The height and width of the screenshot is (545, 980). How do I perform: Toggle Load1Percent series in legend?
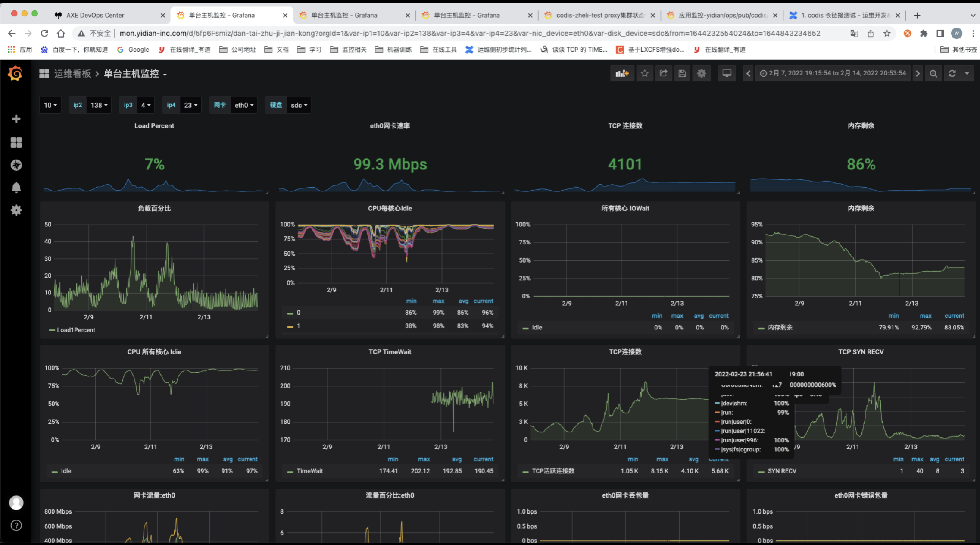(76, 330)
